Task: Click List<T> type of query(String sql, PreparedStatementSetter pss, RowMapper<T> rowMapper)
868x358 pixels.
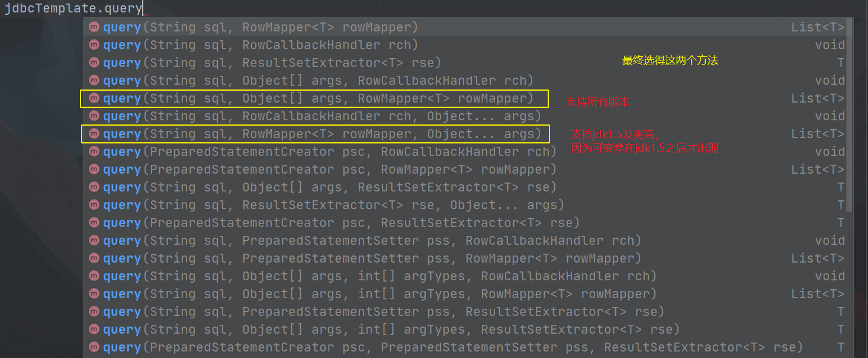Action: tap(818, 258)
